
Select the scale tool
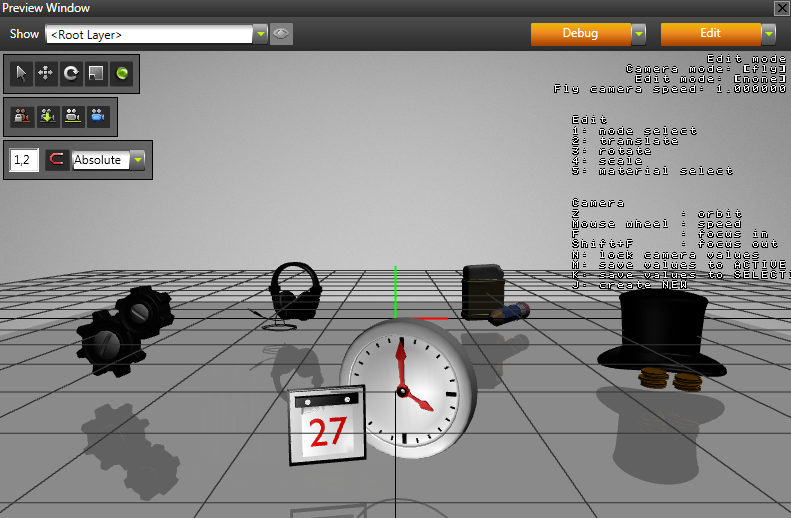point(96,73)
